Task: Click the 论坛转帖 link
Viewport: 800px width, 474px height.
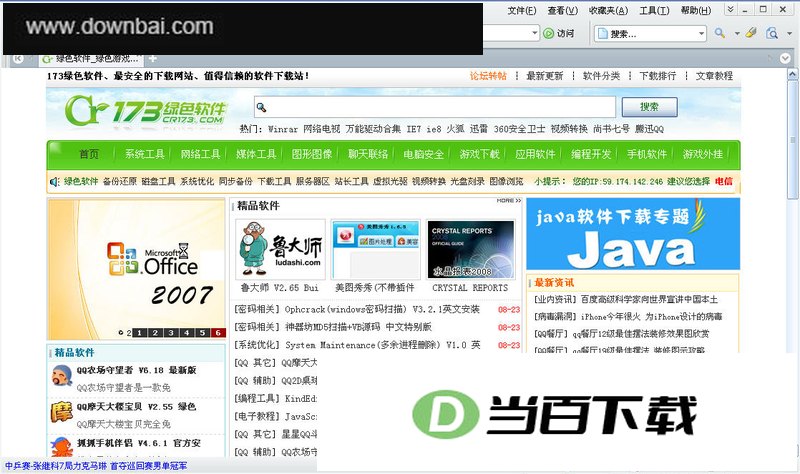Action: point(488,76)
